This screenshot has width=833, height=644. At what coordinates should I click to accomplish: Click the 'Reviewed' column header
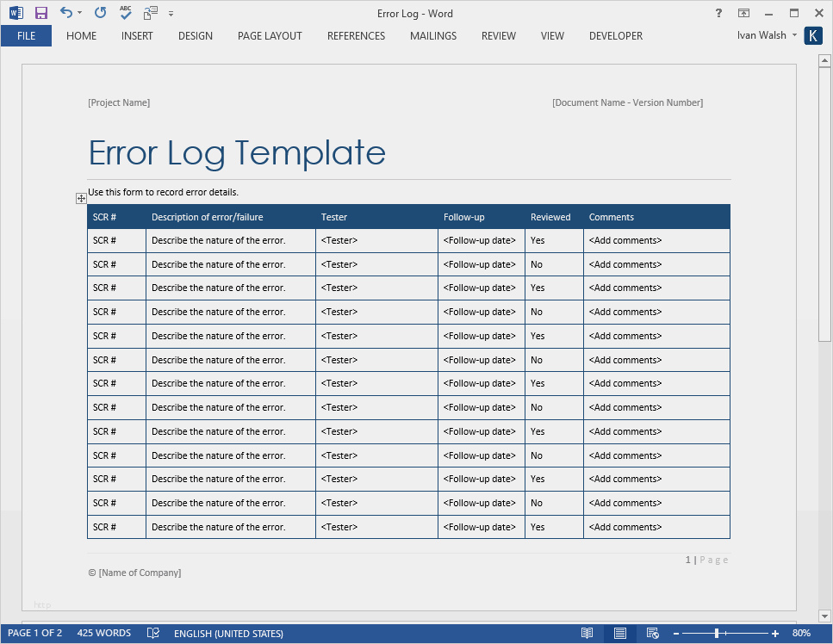point(550,217)
